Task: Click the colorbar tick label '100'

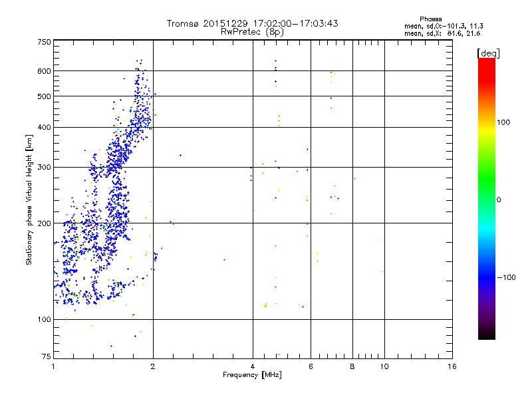Action: pos(503,122)
